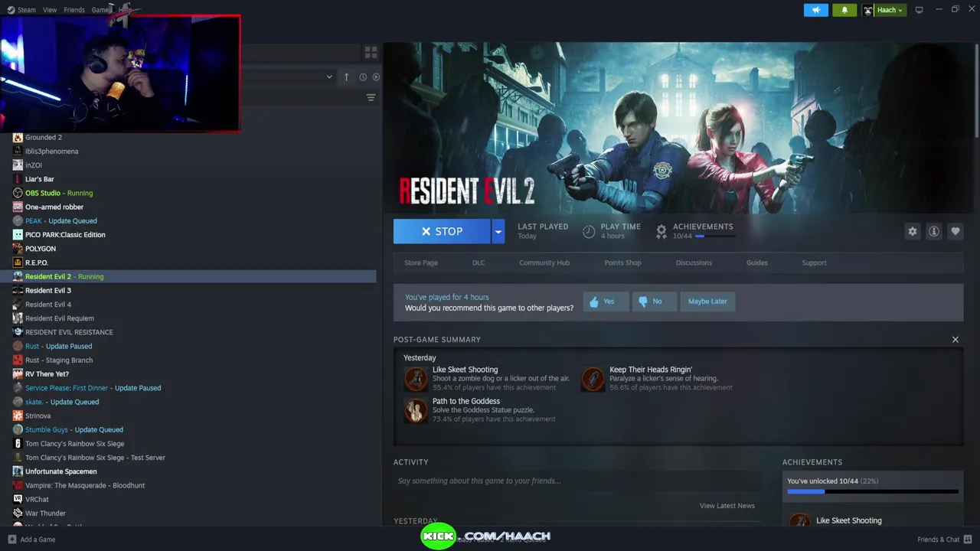
Task: Open View Latest News link
Action: 727,506
